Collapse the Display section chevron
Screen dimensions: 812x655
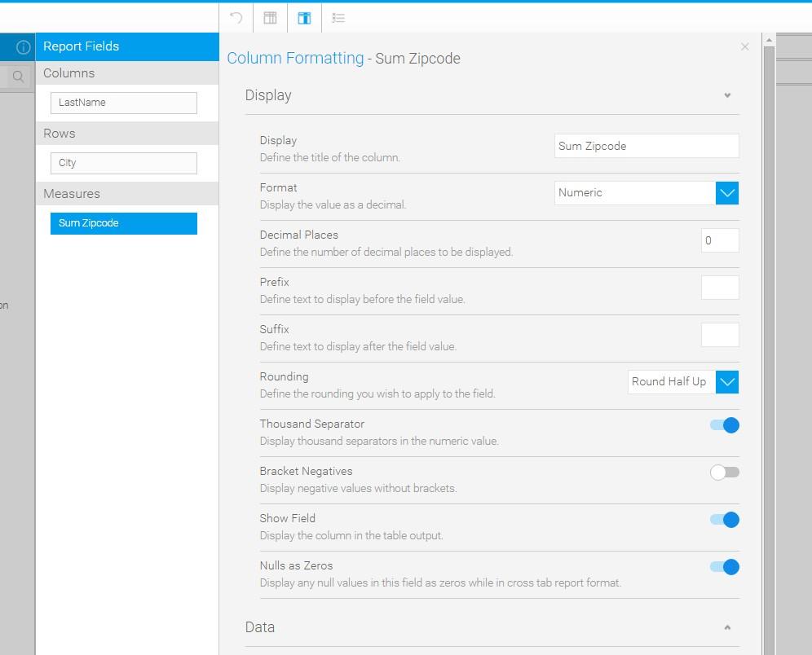point(727,95)
